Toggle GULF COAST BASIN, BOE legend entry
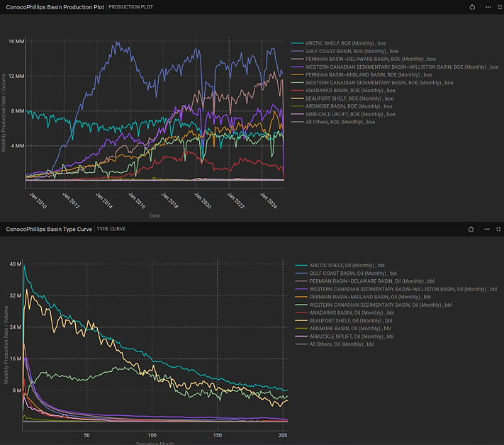The height and width of the screenshot is (445, 504). point(345,52)
